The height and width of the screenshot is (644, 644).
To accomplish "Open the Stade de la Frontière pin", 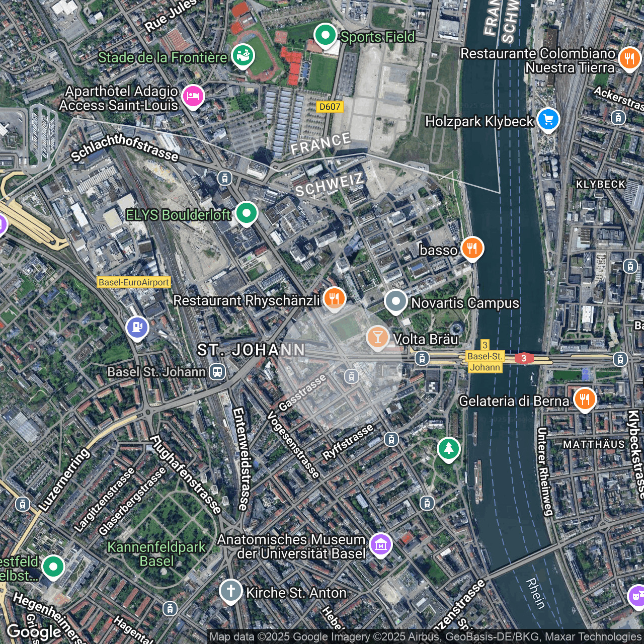I will 243,56.
